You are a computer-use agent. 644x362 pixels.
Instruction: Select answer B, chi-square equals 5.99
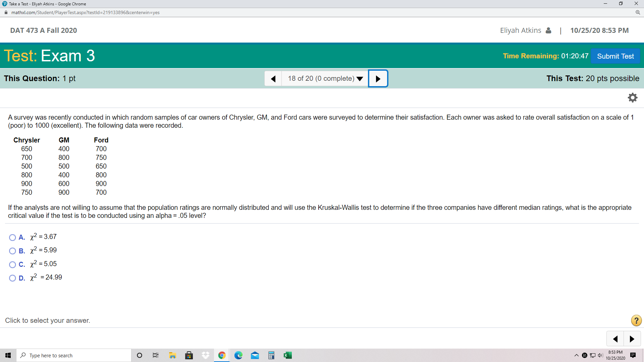tap(12, 251)
